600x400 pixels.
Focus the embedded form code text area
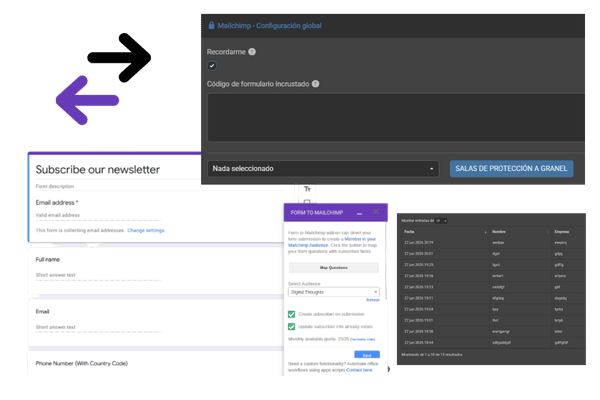(x=396, y=118)
